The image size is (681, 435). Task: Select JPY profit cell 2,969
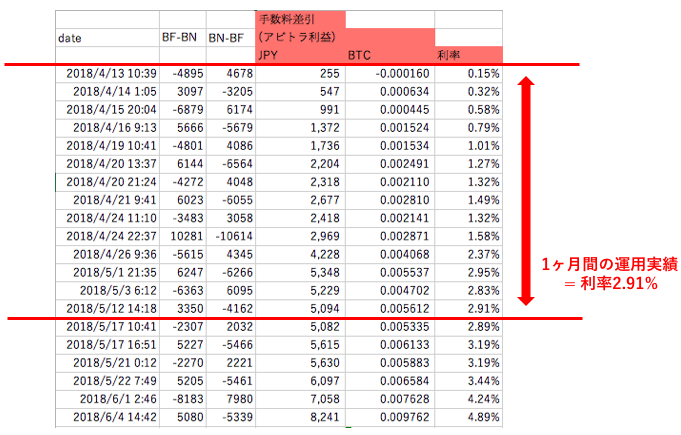click(300, 236)
